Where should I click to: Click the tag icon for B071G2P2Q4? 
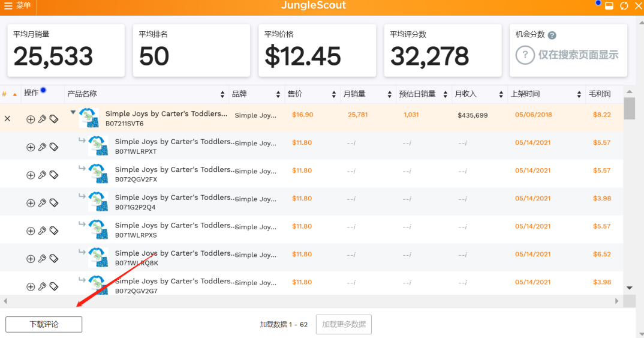(54, 203)
